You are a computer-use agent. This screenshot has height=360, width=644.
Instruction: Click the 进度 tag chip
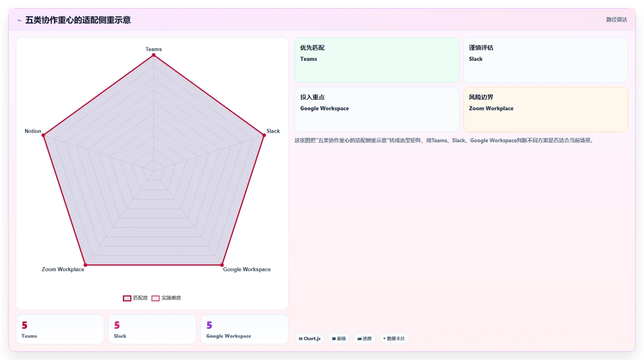(365, 339)
